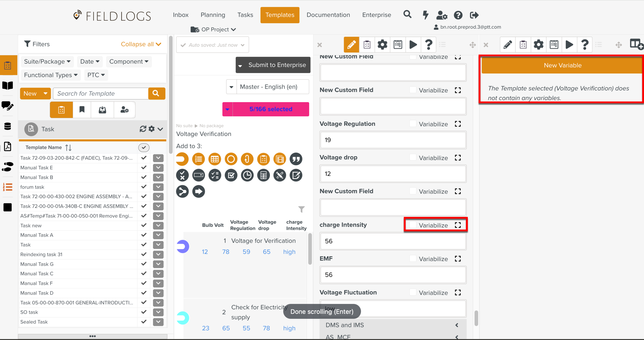The image size is (644, 340).
Task: Click the lightning bolt quick actions icon
Action: point(425,15)
